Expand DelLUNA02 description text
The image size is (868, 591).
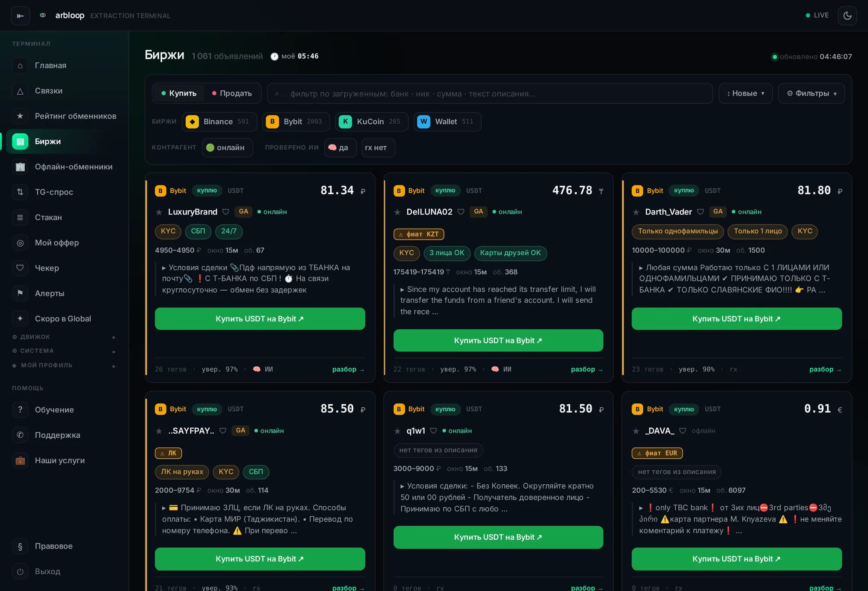(x=498, y=300)
